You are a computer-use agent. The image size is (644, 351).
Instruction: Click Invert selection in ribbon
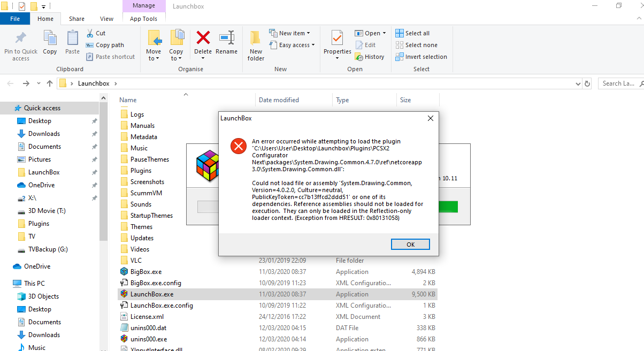point(421,57)
